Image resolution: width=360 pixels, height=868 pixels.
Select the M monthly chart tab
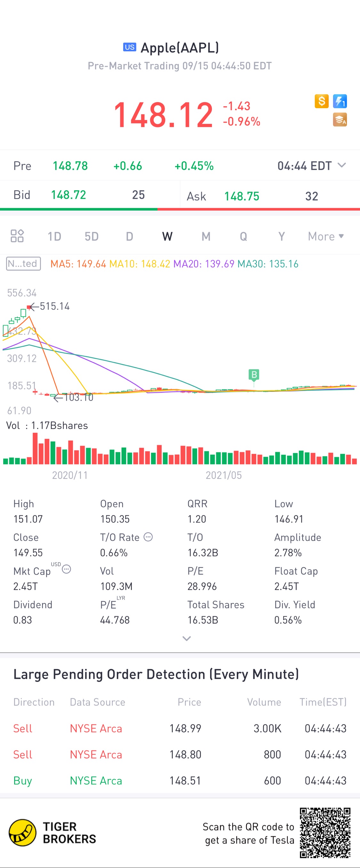[206, 236]
